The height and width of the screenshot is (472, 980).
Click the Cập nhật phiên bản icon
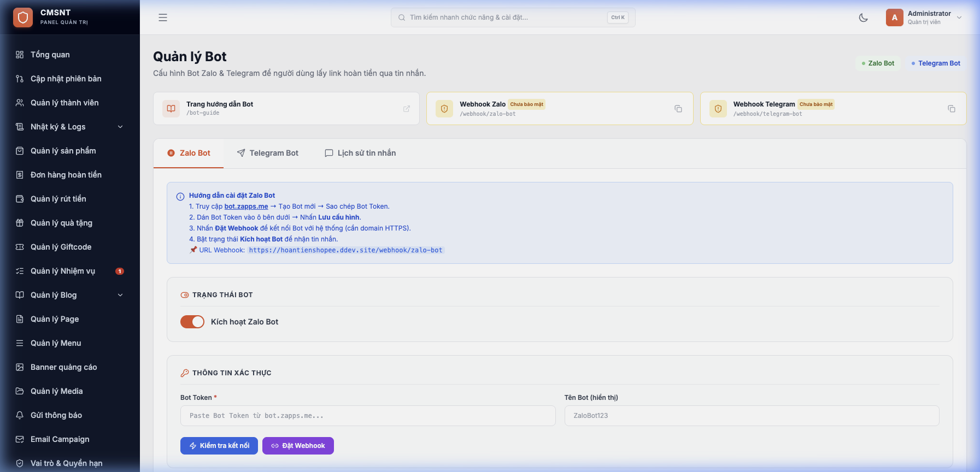tap(20, 79)
